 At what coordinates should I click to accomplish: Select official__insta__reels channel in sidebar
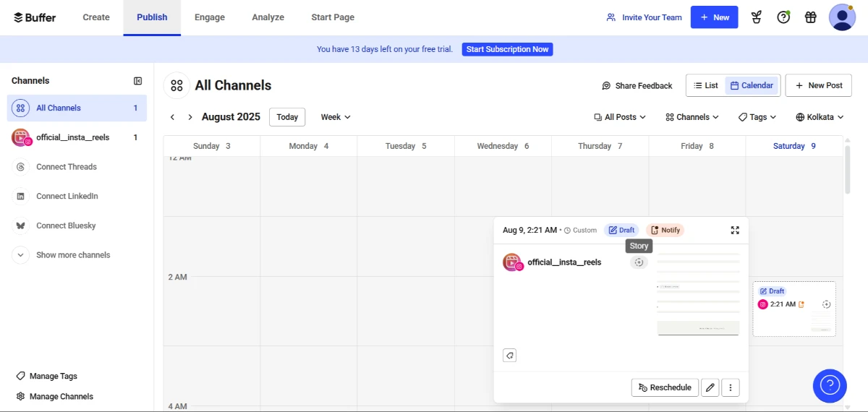tap(77, 137)
